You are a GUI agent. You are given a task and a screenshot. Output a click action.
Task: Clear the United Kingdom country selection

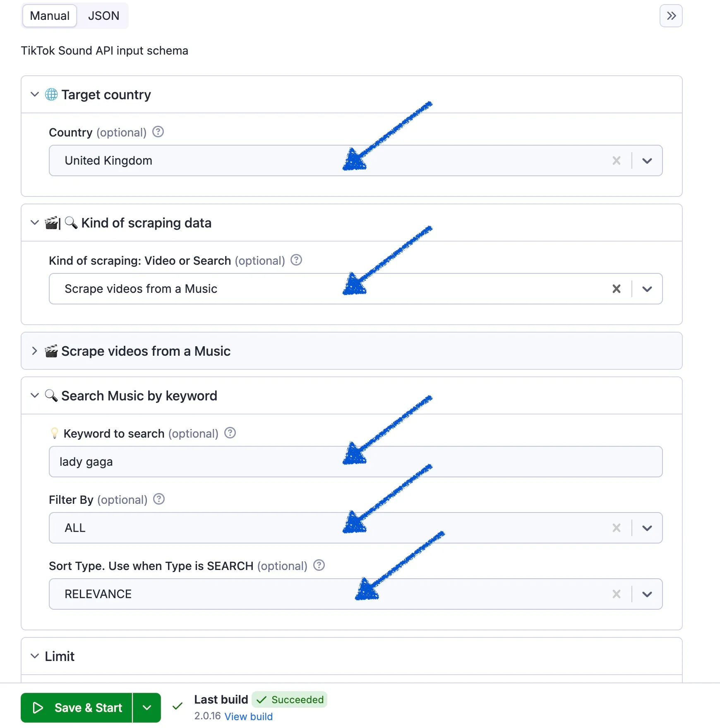point(617,160)
